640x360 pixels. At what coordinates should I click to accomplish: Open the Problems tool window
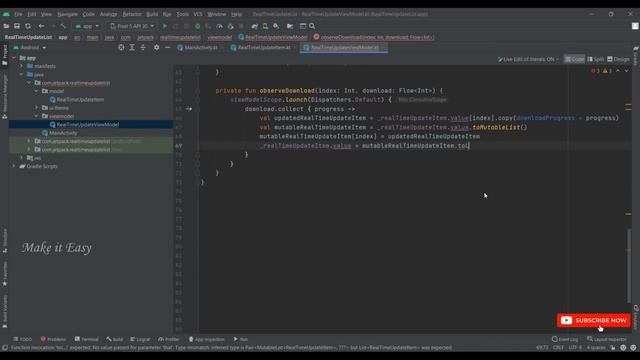tap(53, 339)
